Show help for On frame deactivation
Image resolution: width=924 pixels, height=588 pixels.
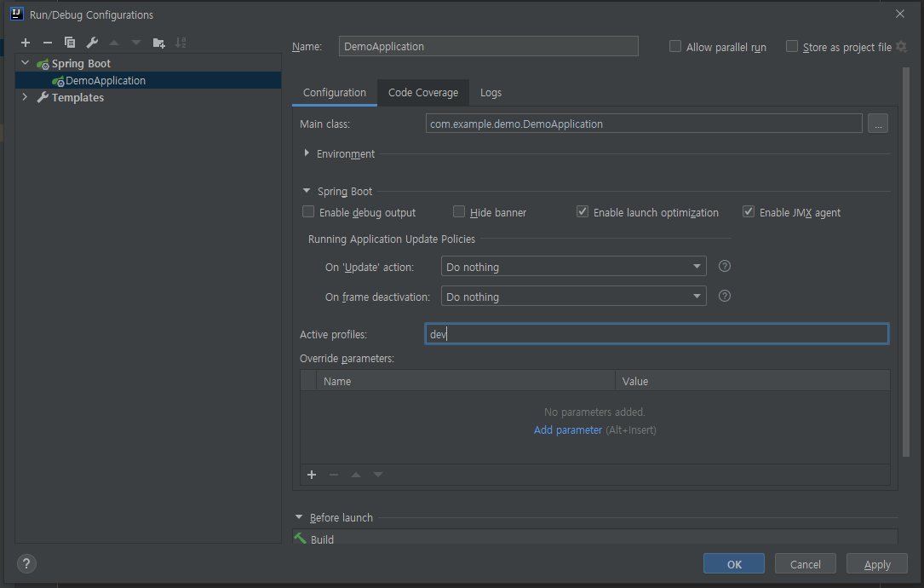[724, 296]
